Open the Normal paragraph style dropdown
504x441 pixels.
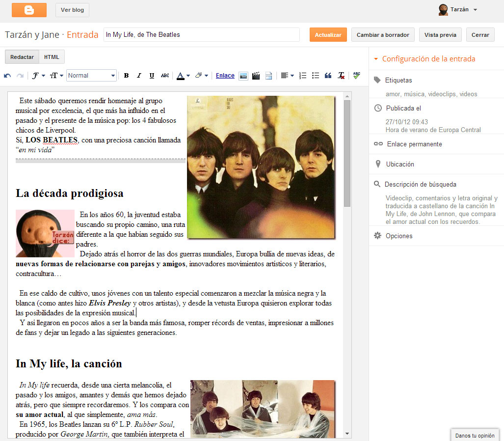pos(91,76)
